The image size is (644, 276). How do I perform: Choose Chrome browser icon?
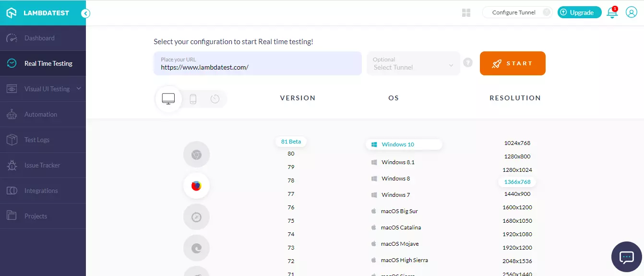coord(196,155)
